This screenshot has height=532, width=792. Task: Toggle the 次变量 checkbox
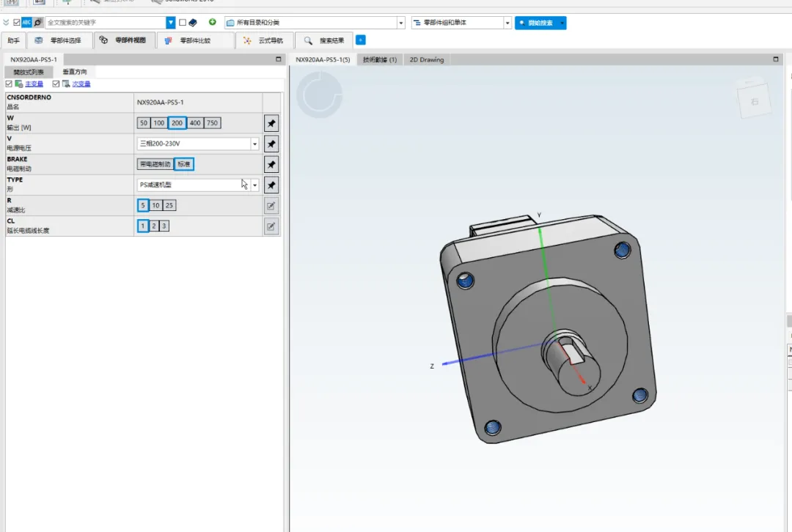(56, 84)
